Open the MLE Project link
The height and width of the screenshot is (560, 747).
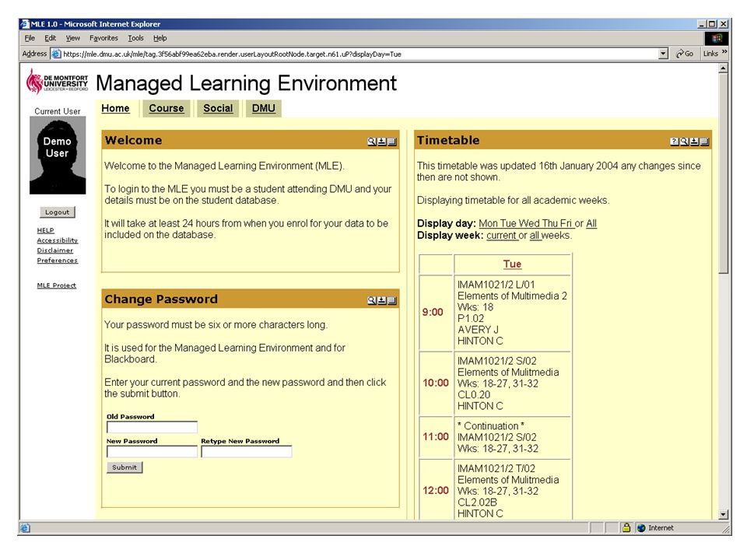57,285
